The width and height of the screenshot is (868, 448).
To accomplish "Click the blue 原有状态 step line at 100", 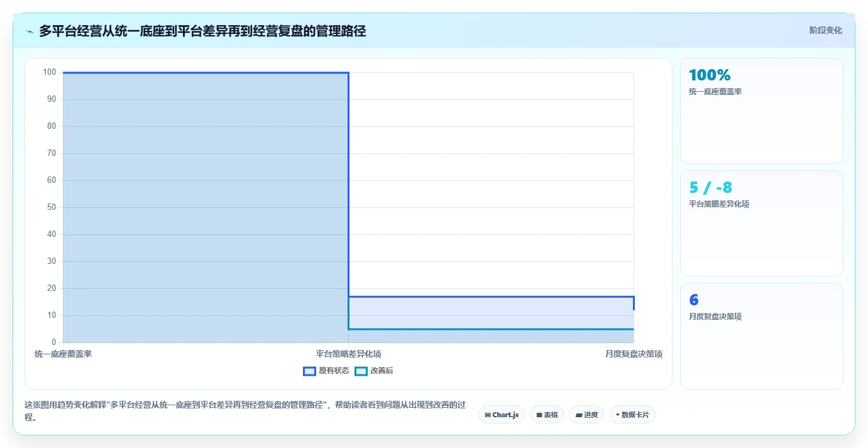I will click(206, 73).
